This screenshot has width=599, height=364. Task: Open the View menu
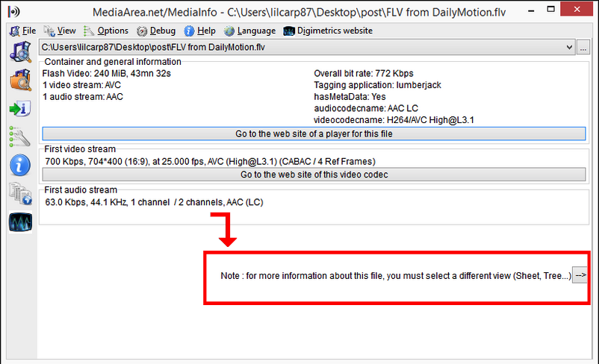60,31
